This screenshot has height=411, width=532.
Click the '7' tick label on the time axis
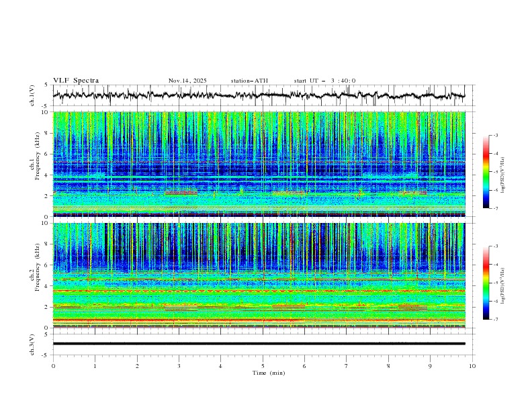tap(347, 366)
